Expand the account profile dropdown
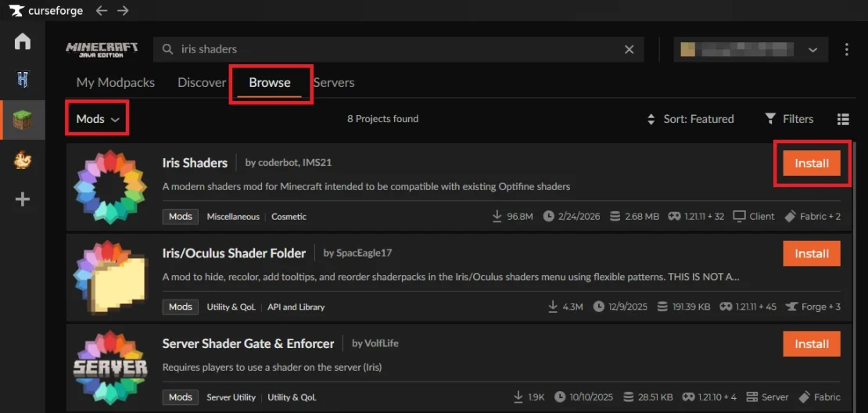Viewport: 868px width, 413px height. pyautogui.click(x=750, y=49)
